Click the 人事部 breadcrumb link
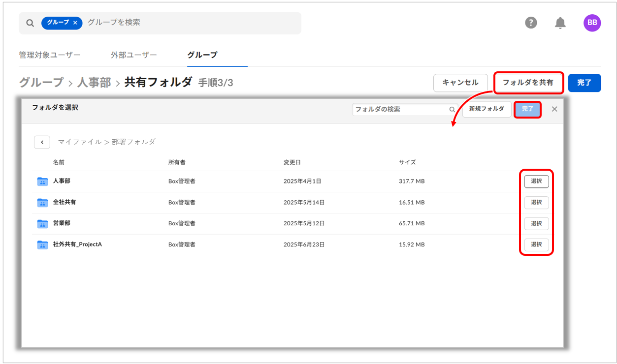 click(x=94, y=82)
